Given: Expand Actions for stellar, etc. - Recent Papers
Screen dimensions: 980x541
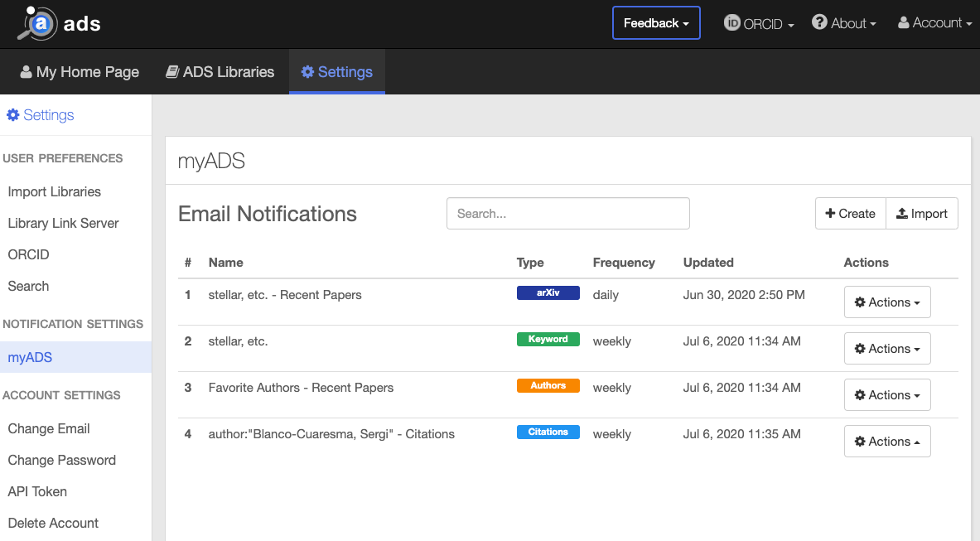Looking at the screenshot, I should 887,302.
